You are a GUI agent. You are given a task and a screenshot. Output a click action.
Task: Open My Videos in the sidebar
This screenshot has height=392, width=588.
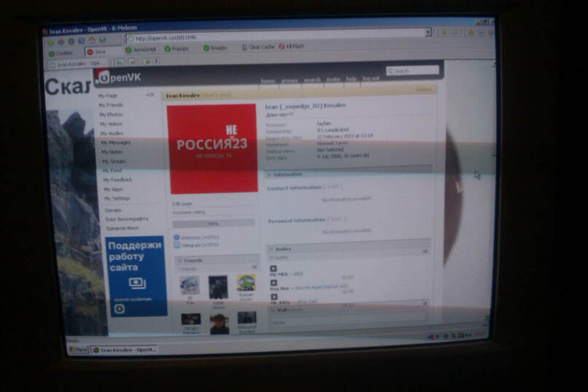click(111, 124)
